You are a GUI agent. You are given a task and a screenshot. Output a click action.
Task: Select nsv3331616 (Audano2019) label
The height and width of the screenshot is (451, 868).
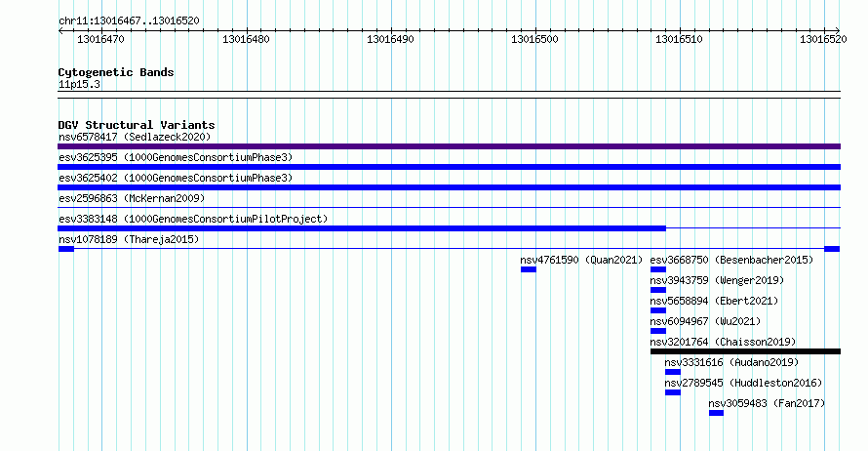pyautogui.click(x=731, y=362)
